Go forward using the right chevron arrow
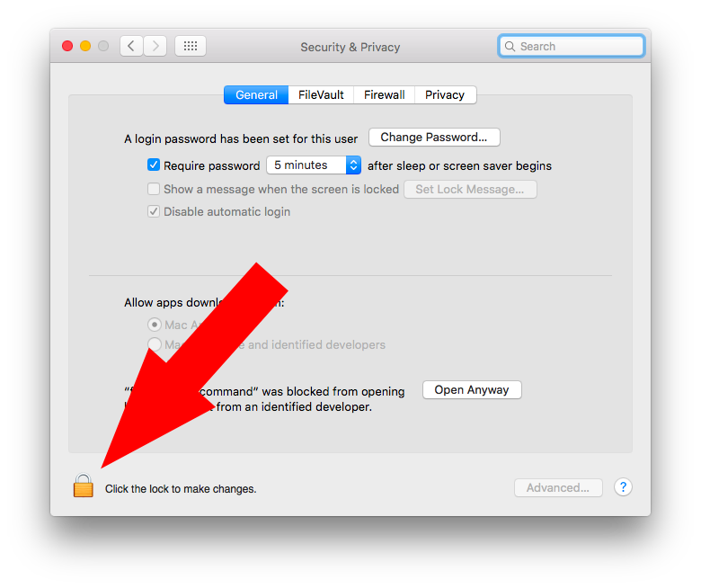 [x=155, y=46]
